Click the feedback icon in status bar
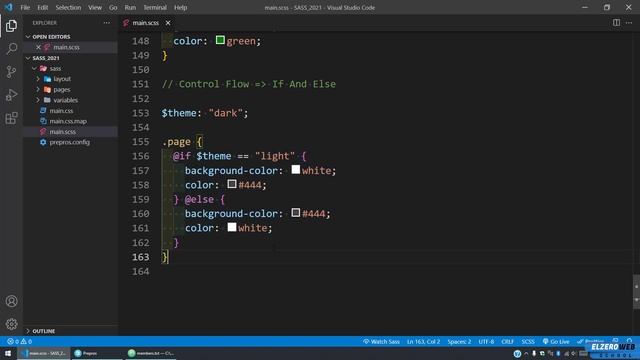This screenshot has width=640, height=360. [x=616, y=340]
